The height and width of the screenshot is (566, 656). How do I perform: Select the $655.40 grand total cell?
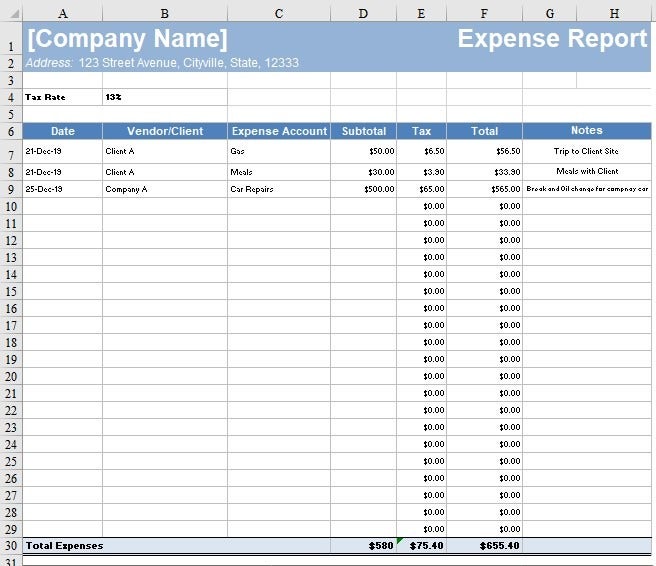[498, 546]
